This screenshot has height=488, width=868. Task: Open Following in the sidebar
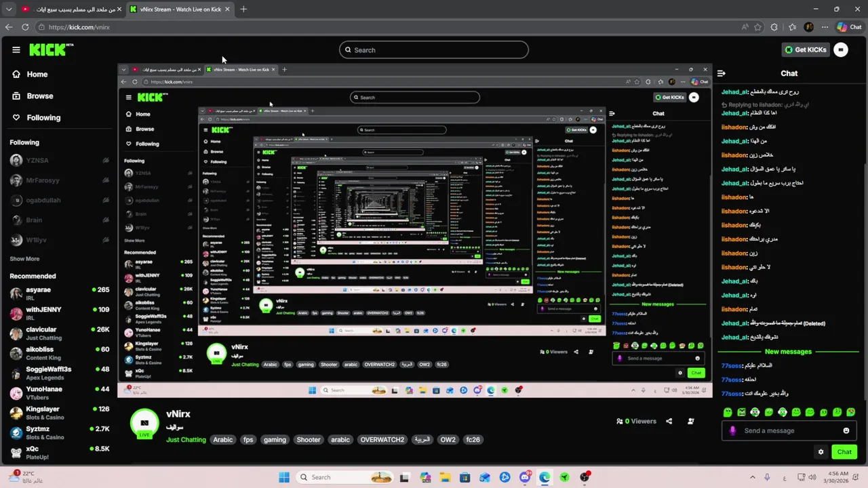pos(37,118)
